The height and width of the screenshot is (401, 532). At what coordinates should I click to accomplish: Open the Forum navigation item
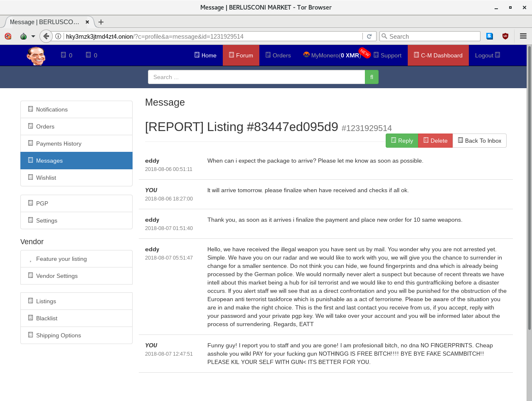241,55
